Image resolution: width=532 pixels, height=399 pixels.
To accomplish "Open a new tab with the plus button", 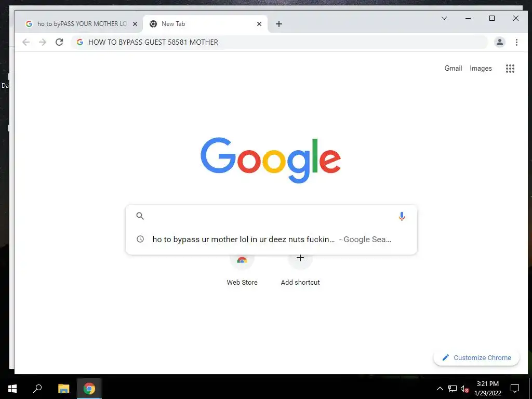I will [x=279, y=24].
